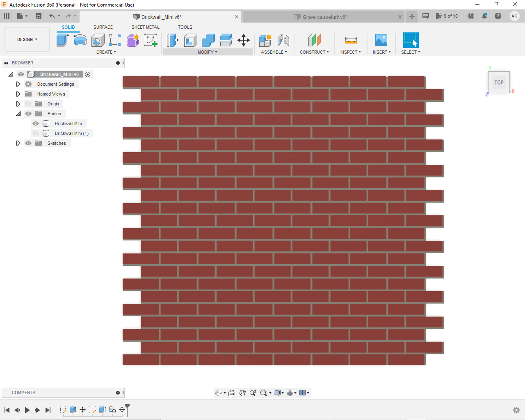Toggle visibility of the Sketches folder
This screenshot has height=420, width=525.
(28, 143)
